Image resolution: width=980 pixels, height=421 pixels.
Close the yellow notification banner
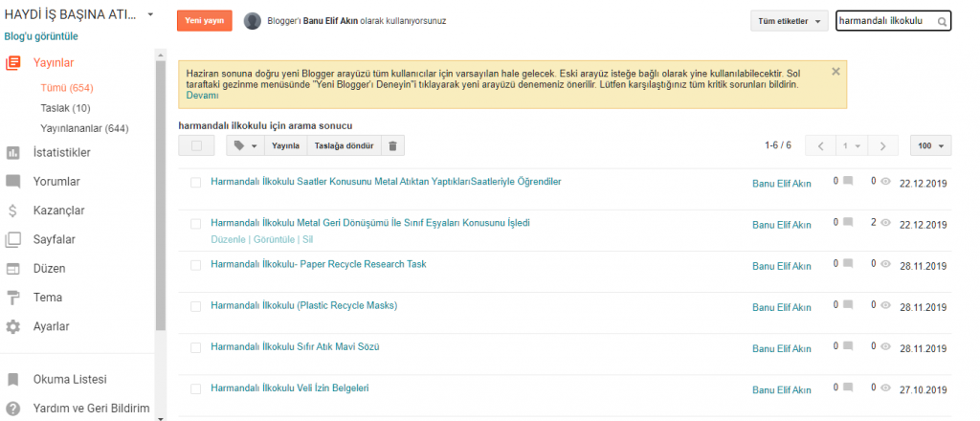[x=835, y=72]
